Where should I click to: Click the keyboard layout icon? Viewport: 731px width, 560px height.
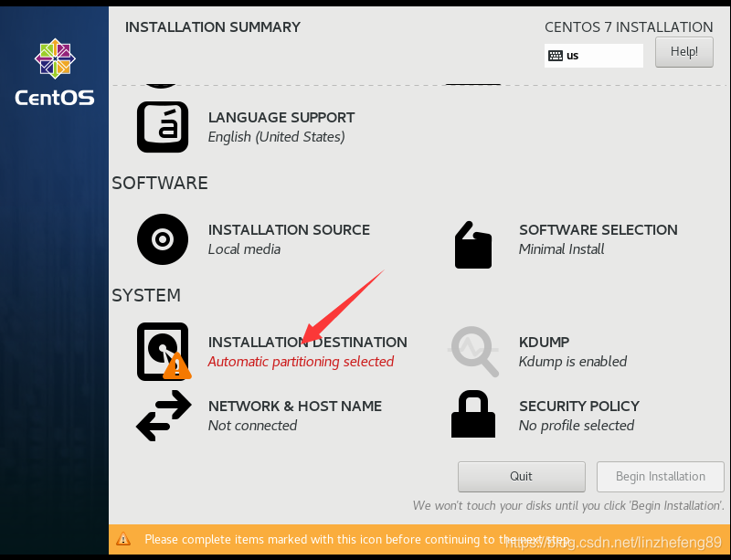click(x=556, y=56)
